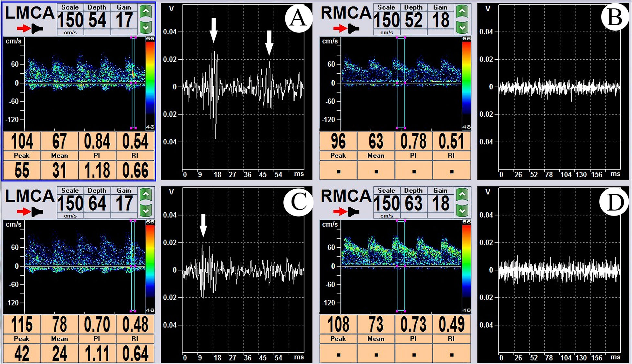Click the circled A panel label
This screenshot has width=632, height=364.
coord(298,18)
